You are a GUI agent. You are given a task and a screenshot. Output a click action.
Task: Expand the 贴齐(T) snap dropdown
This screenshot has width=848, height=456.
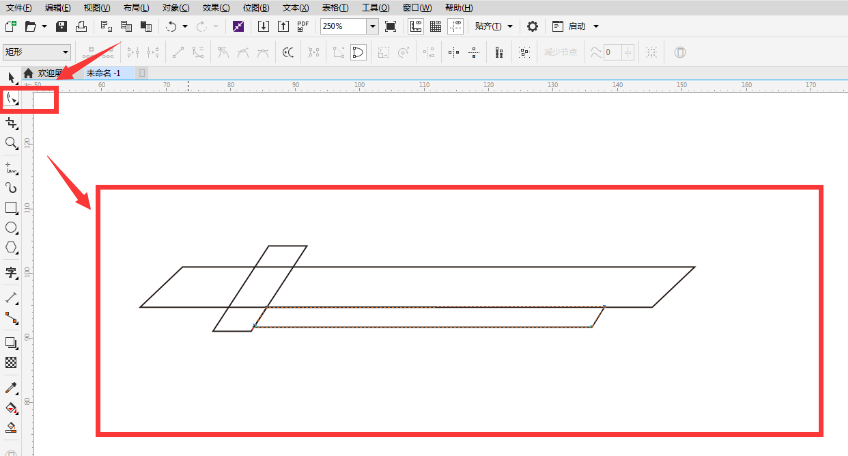(510, 26)
